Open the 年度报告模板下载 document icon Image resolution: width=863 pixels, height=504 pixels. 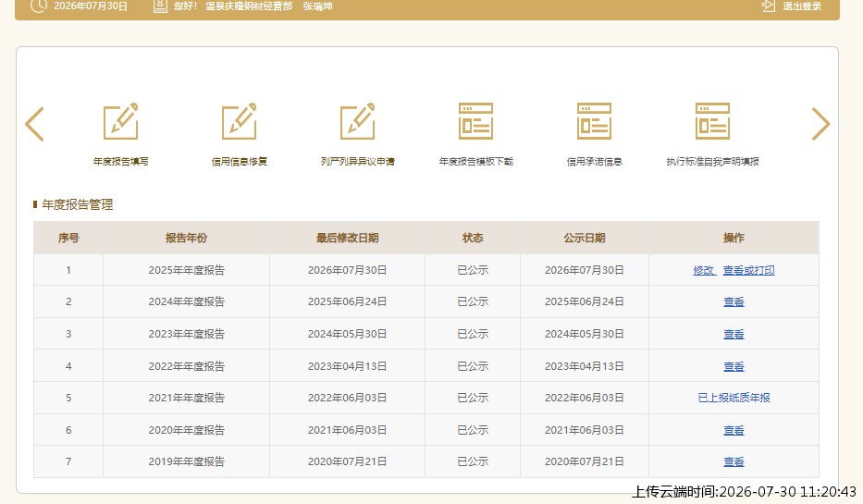click(x=476, y=121)
